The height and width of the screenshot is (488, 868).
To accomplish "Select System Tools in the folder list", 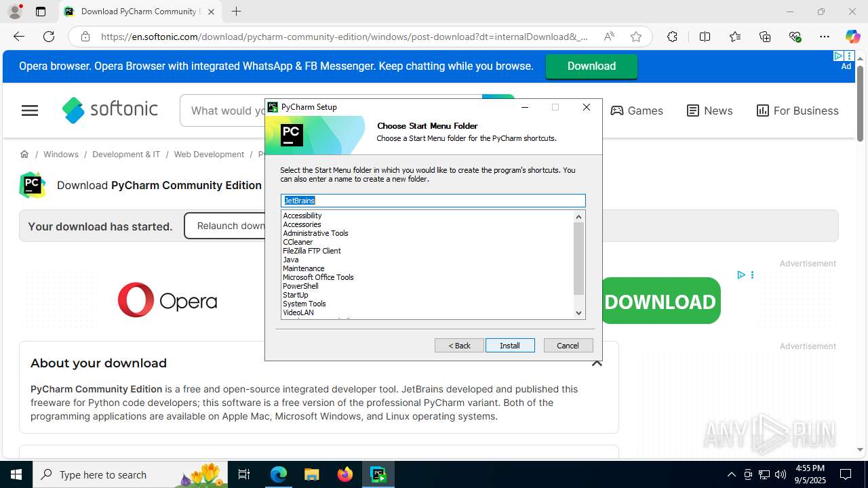I will click(x=304, y=304).
